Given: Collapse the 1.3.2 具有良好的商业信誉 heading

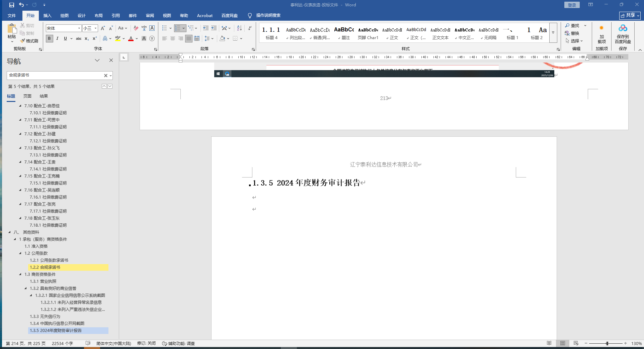Looking at the screenshot, I should (x=26, y=288).
